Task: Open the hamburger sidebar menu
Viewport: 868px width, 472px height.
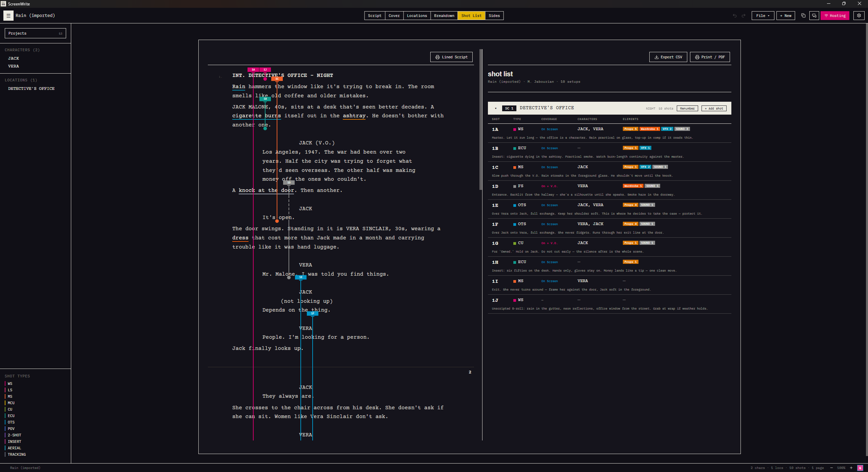Action: (8, 16)
